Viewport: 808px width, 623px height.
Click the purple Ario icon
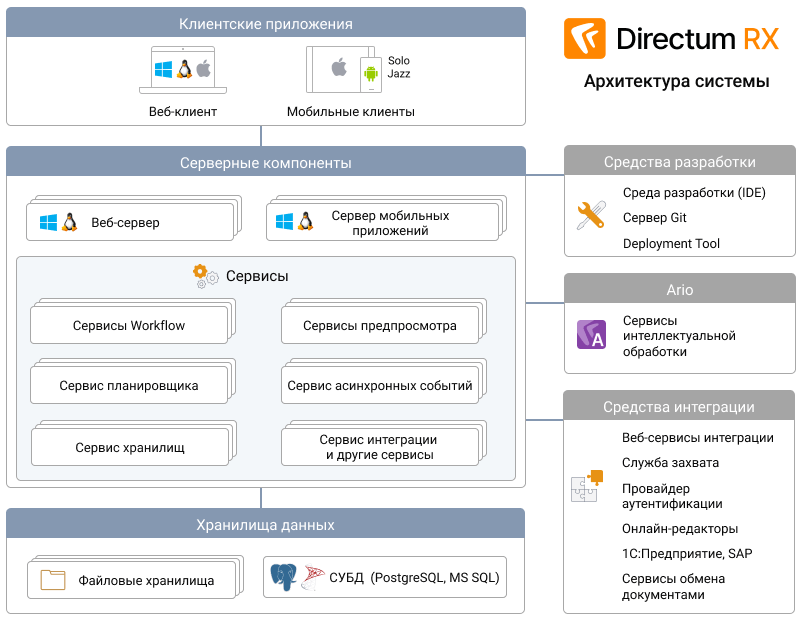[591, 334]
